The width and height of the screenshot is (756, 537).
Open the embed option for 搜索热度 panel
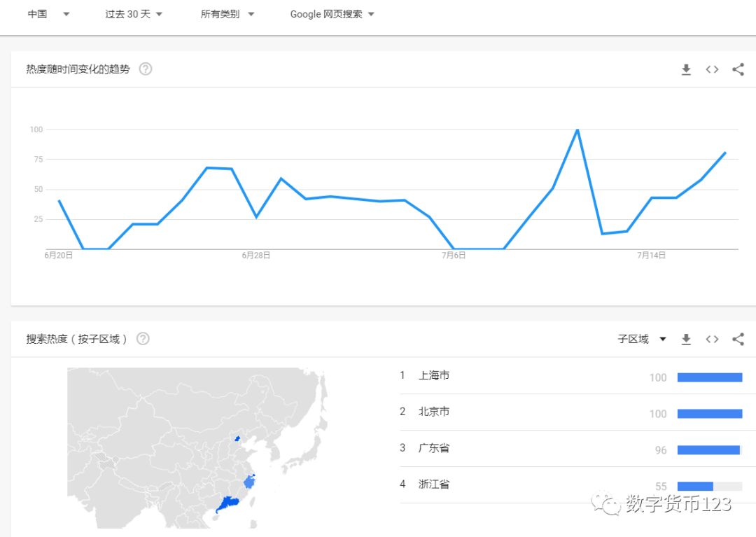click(x=712, y=339)
